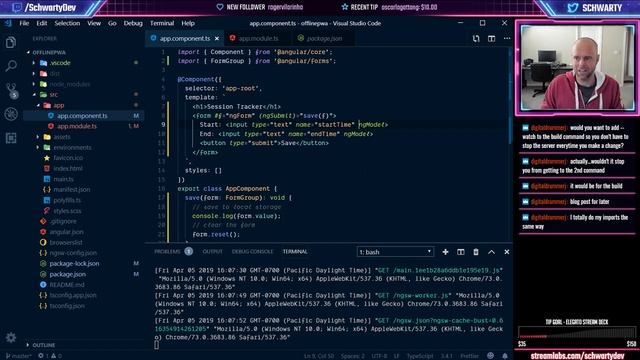
Task: Open the Terminal menu
Action: (x=162, y=23)
